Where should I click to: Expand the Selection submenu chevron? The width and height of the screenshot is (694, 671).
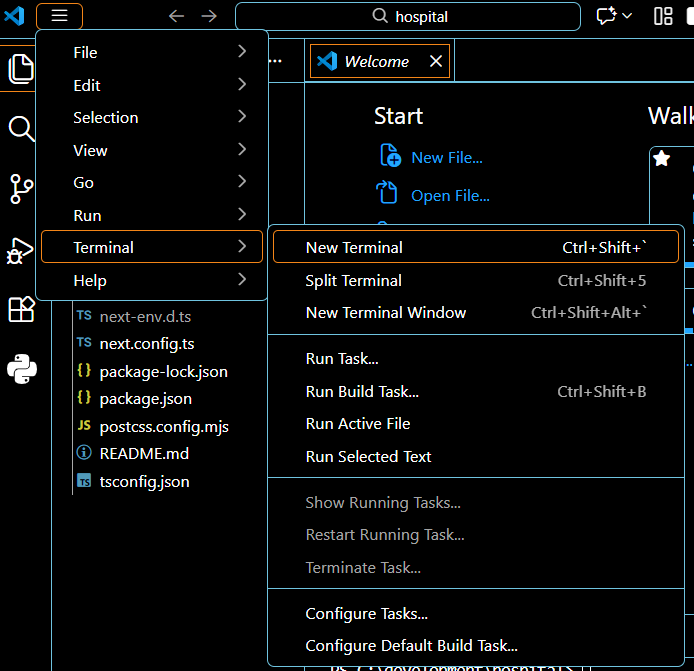tap(242, 116)
